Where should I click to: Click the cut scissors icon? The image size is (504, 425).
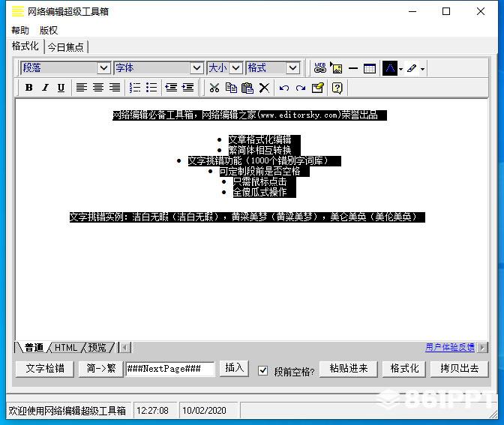point(214,88)
